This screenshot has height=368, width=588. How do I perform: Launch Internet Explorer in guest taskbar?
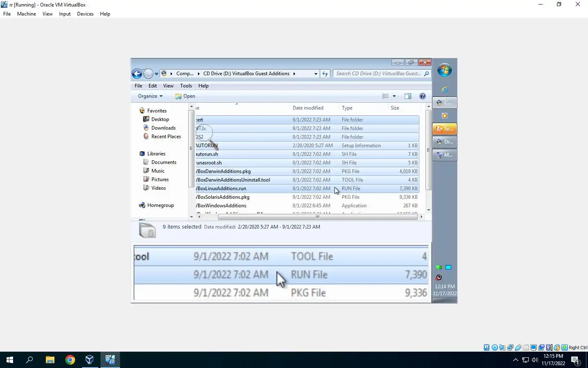[x=445, y=89]
